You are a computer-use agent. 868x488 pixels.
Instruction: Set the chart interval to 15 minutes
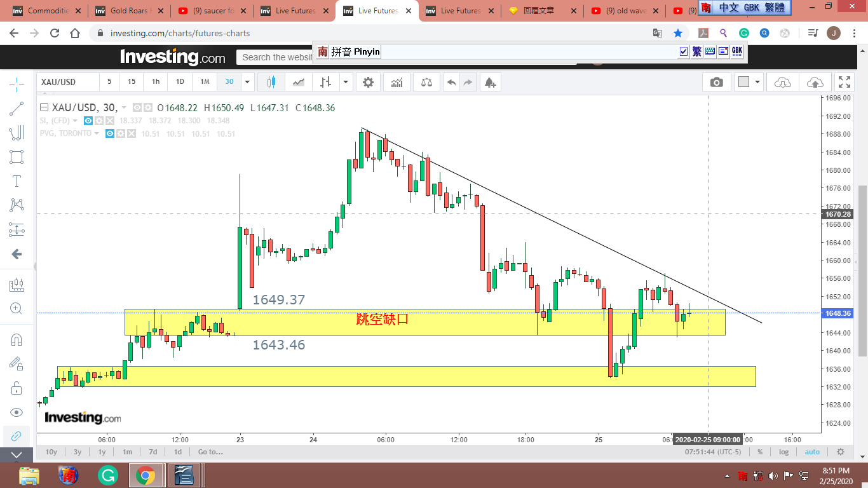132,82
